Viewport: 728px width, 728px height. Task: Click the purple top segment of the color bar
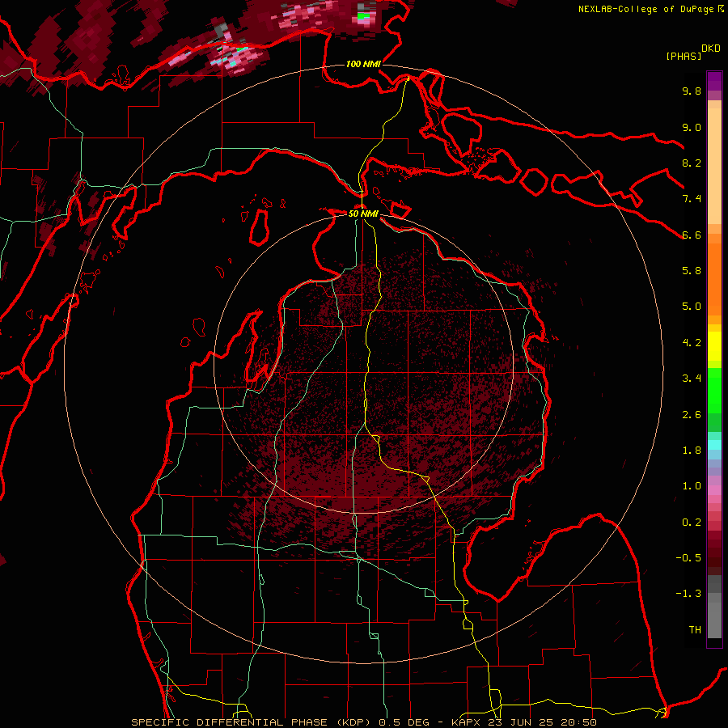(714, 81)
